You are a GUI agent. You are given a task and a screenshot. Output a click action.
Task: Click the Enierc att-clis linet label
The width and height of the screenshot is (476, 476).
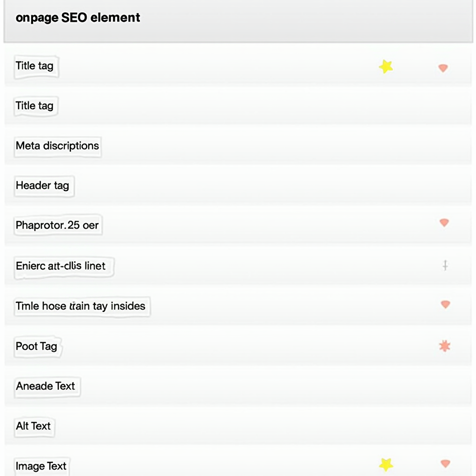pos(63,266)
